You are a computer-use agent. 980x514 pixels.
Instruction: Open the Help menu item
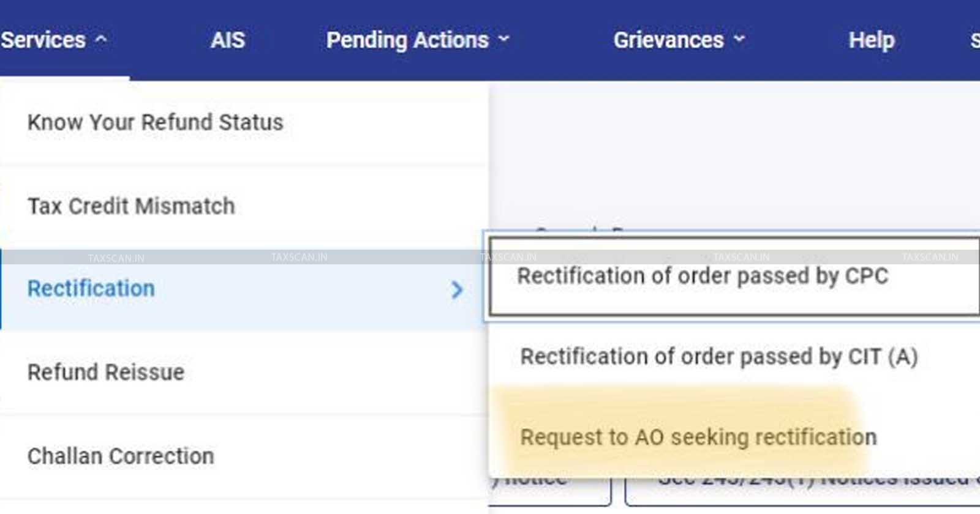[x=871, y=40]
